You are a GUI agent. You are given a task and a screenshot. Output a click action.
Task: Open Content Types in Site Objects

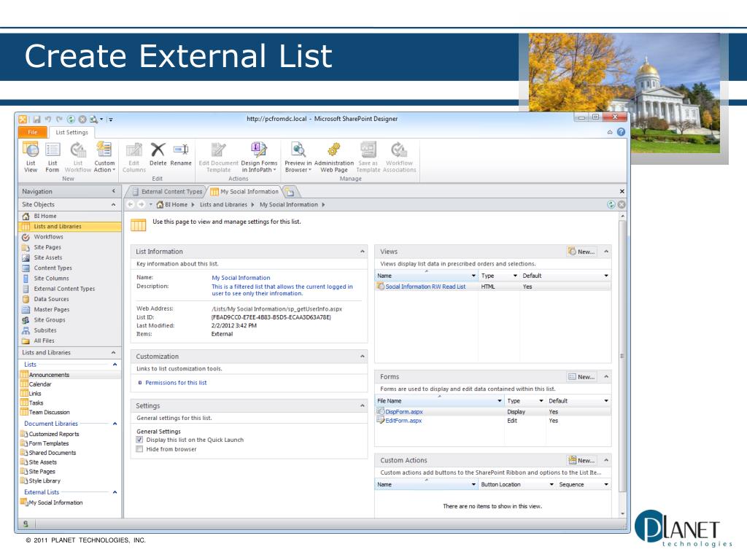pyautogui.click(x=69, y=268)
